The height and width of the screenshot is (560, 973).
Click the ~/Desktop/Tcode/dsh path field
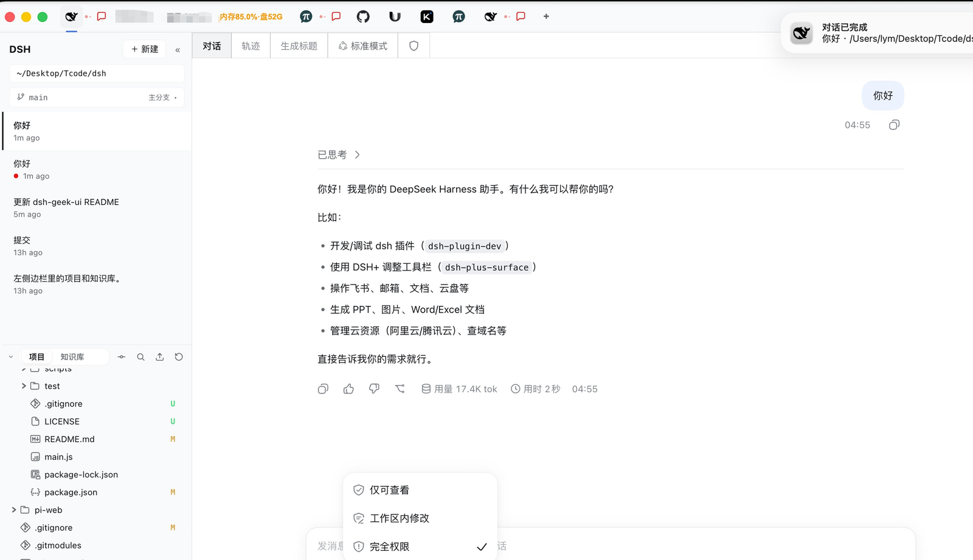[97, 74]
